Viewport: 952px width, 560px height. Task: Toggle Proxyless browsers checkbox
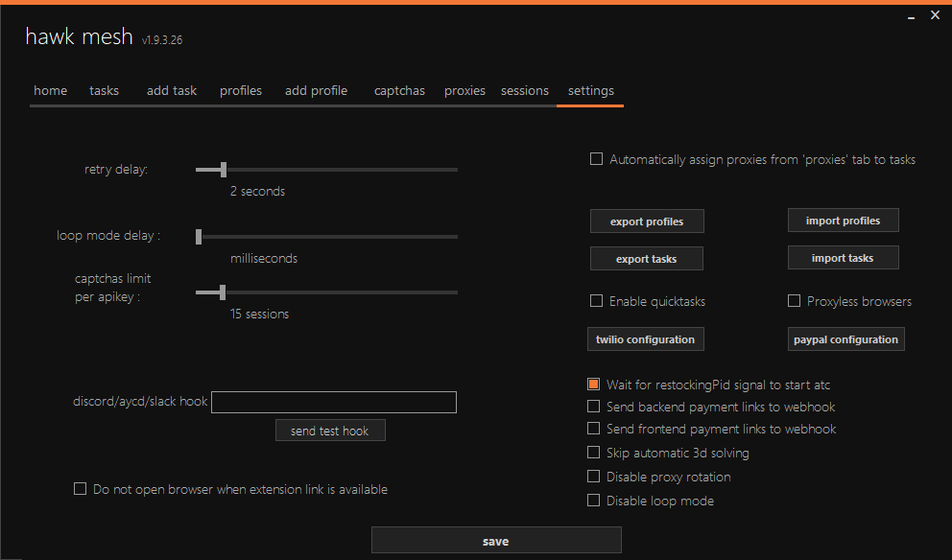tap(794, 301)
